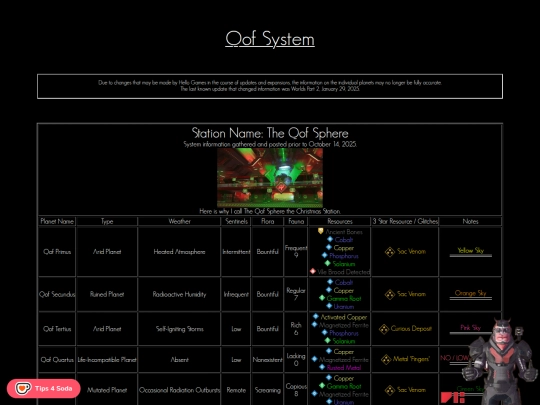Click the Cobalt icon in Qof Secundus row
The height and width of the screenshot is (405, 540).
(330, 282)
